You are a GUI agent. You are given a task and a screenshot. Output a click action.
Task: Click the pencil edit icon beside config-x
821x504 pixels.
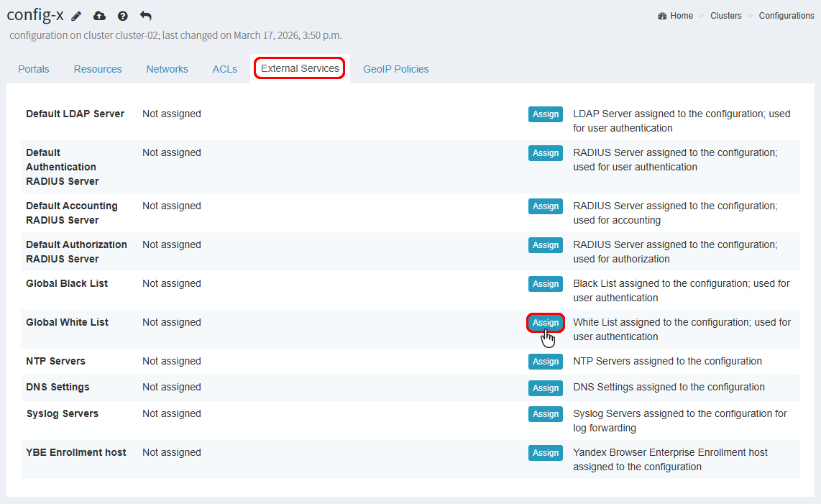click(77, 16)
